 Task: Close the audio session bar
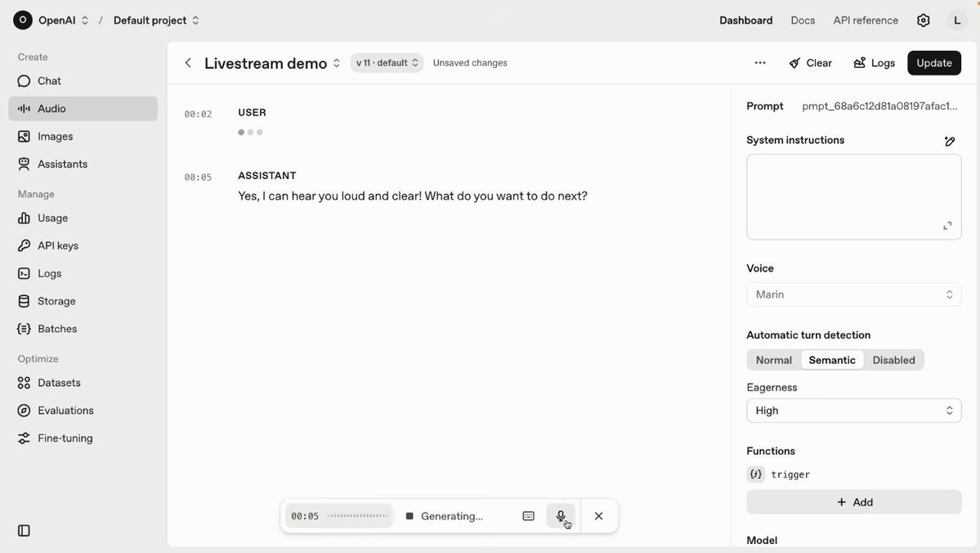(x=598, y=516)
